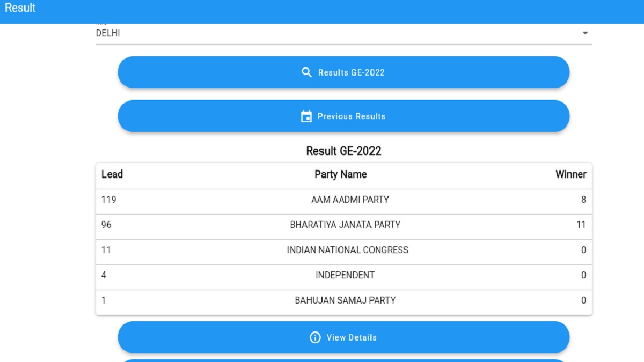Viewport: 644px width, 362px height.
Task: Click the calendar icon on Previous Results button
Action: (x=306, y=116)
